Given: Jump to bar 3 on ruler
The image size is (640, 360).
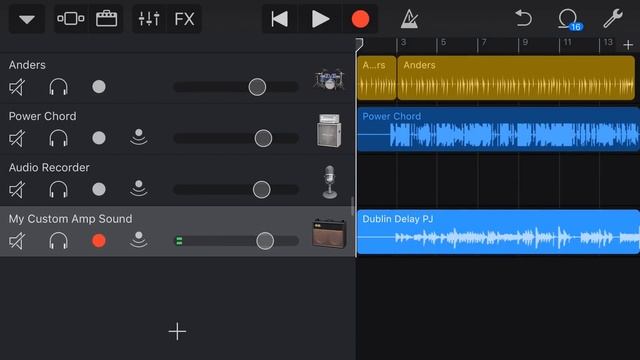Looking at the screenshot, I should point(403,42).
